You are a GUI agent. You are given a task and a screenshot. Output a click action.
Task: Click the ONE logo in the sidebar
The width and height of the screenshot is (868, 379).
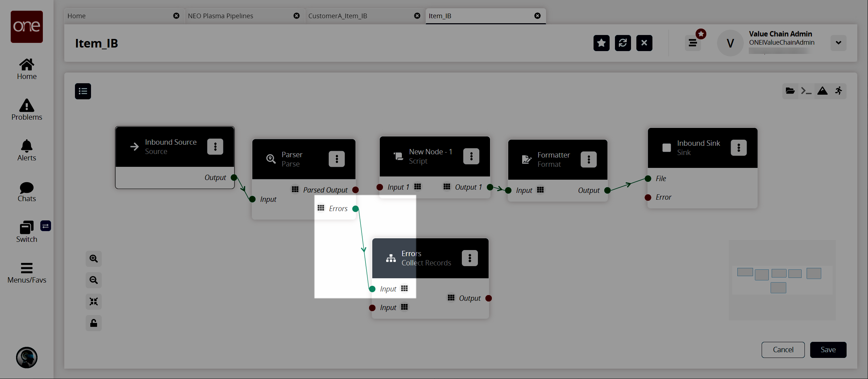pyautogui.click(x=27, y=27)
